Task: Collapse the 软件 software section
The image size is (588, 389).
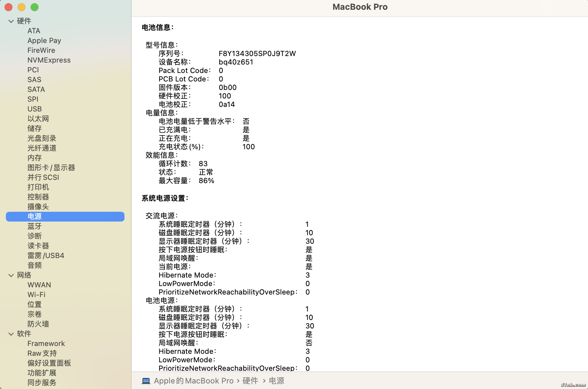Action: (x=11, y=334)
